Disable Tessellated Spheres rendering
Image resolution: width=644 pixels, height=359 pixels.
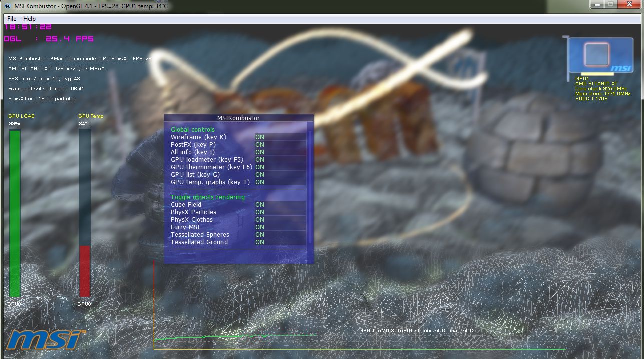(x=260, y=235)
